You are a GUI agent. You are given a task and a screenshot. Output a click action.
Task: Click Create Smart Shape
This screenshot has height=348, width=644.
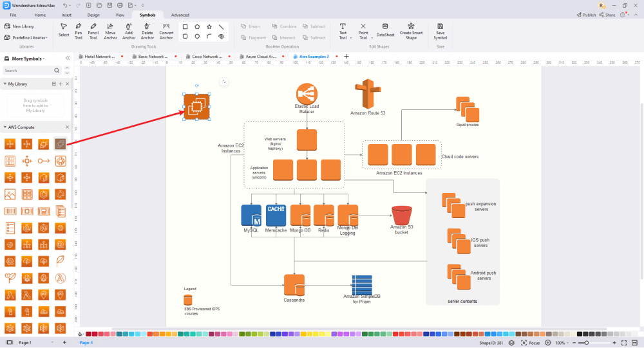pos(411,31)
